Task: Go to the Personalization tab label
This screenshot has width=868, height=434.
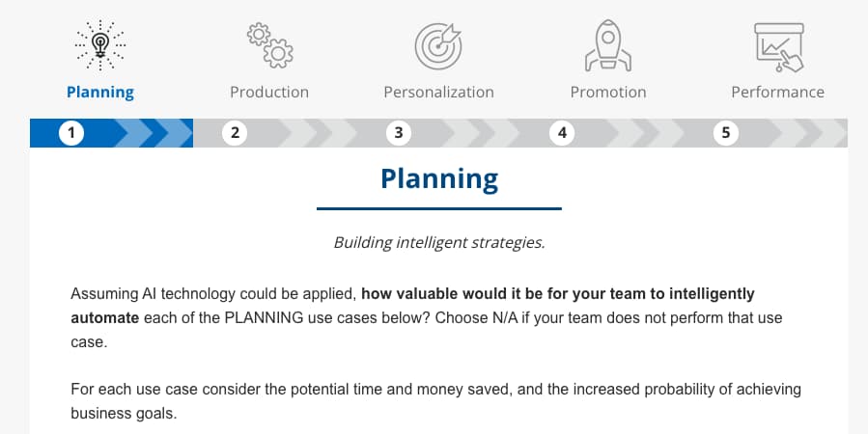Action: coord(439,92)
